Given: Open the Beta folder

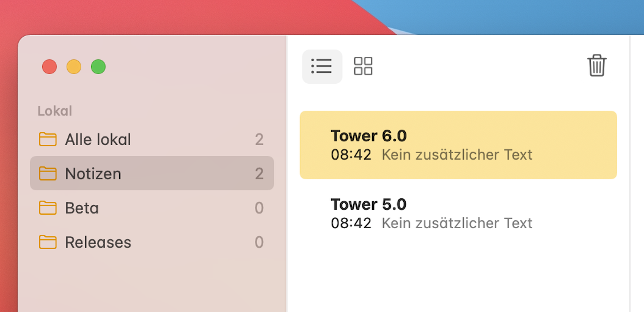Looking at the screenshot, I should 82,208.
